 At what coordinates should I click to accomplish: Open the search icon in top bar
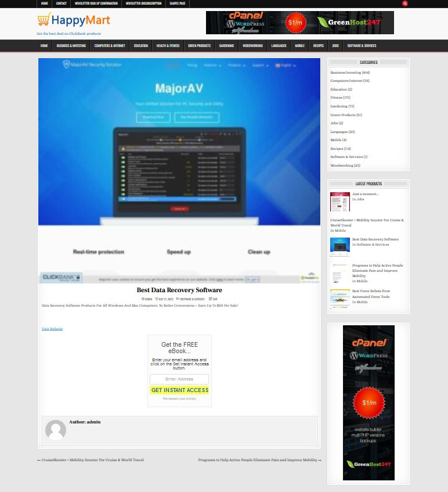(x=404, y=3)
